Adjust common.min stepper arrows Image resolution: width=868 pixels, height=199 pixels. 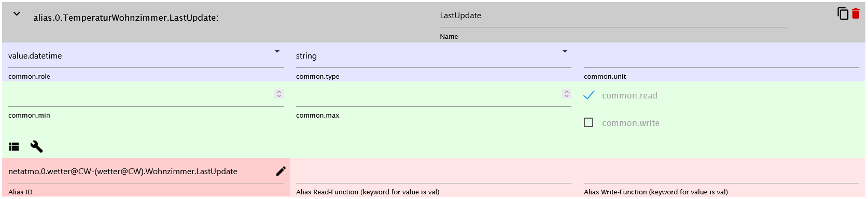279,94
